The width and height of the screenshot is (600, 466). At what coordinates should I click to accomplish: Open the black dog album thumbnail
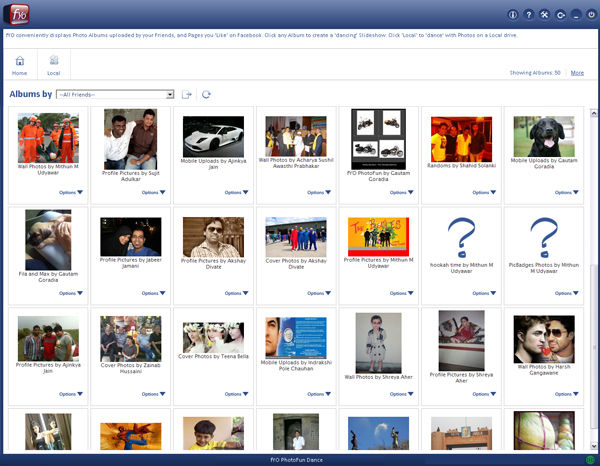point(544,137)
